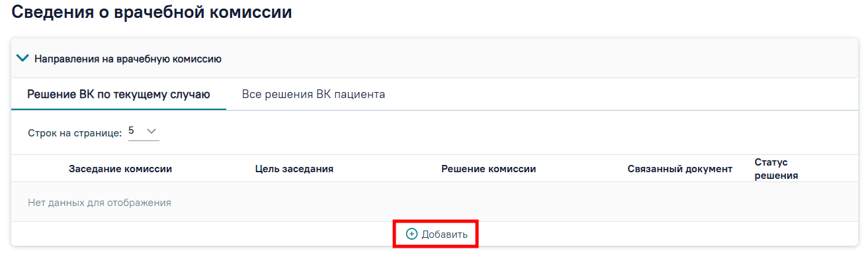This screenshot has height=255, width=868.
Task: Switch to Все решения ВК пациента tab
Action: tap(314, 95)
